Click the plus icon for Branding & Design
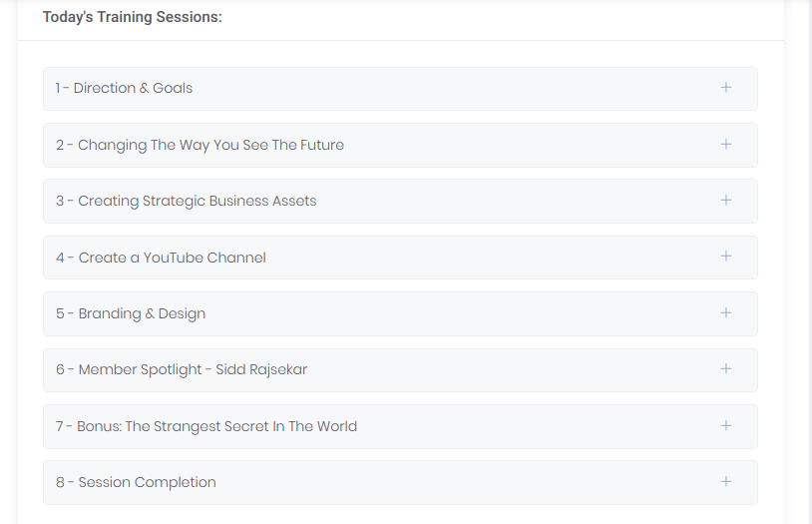The height and width of the screenshot is (524, 812). (x=726, y=313)
